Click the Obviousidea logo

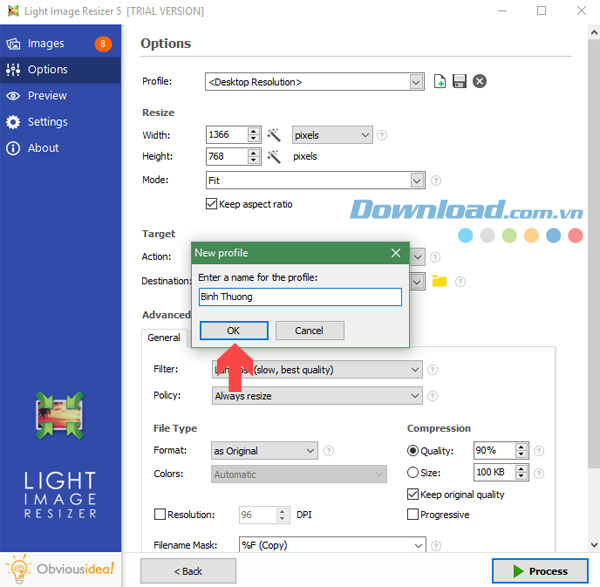click(60, 569)
